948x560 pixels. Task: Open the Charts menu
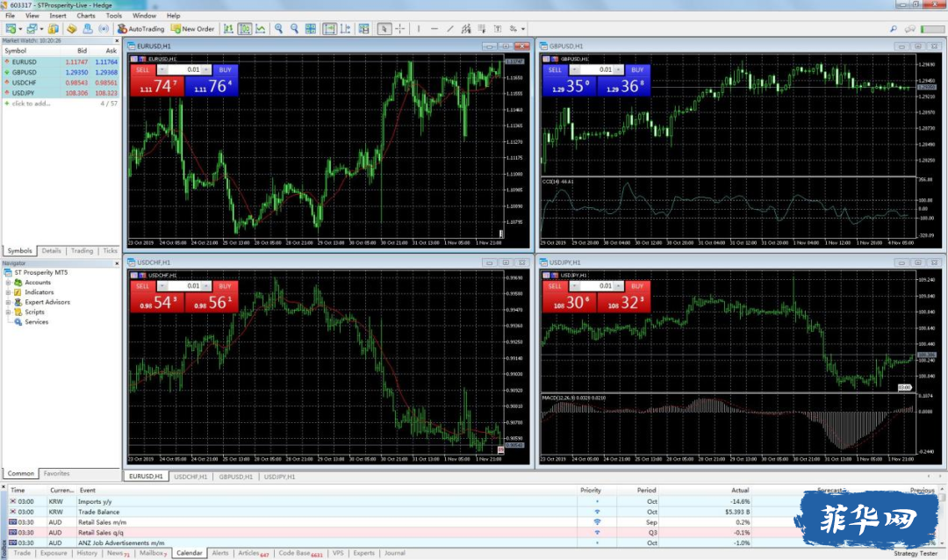pos(85,16)
